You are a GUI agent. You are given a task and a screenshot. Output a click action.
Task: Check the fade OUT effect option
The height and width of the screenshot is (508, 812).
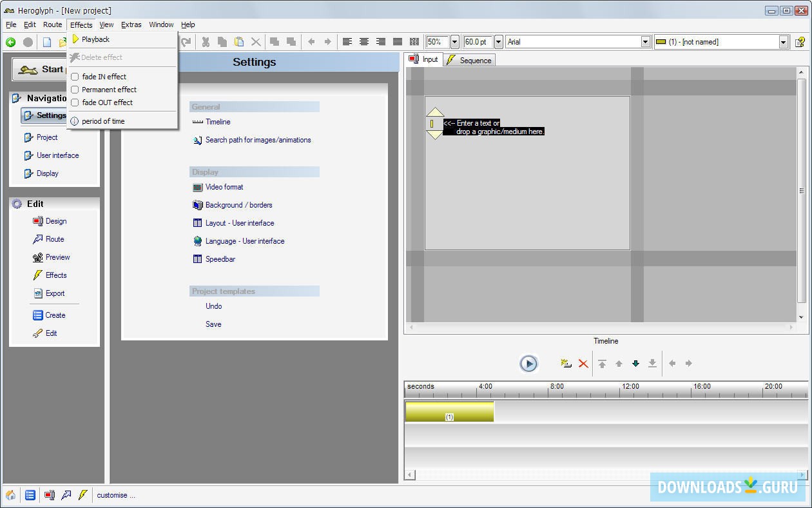pyautogui.click(x=75, y=103)
